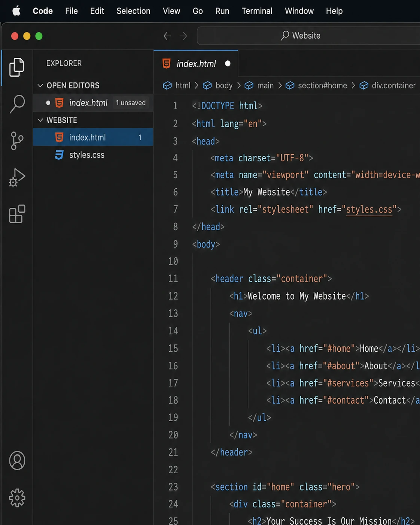Click the Apple logo menu
Screen dimensions: 420x525
tap(16, 11)
